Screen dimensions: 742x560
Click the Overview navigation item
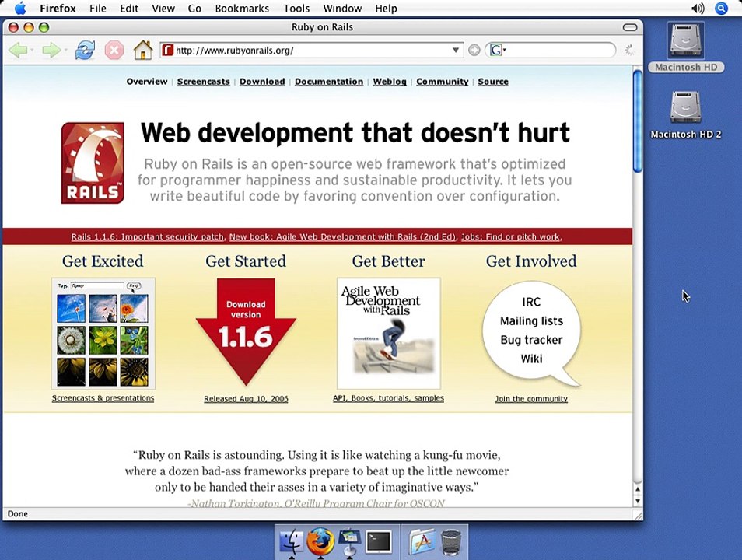coord(147,82)
